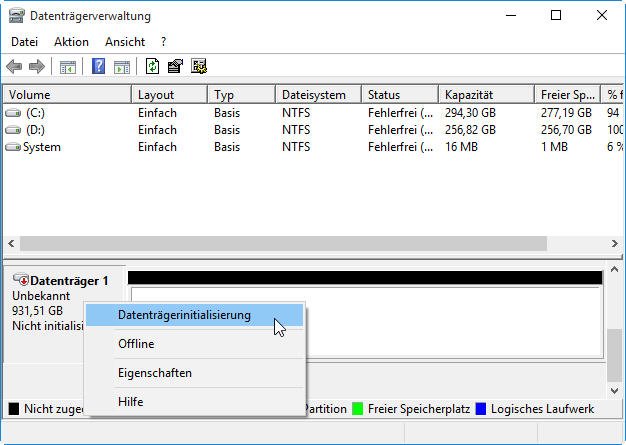This screenshot has height=445, width=626.
Task: Toggle the console tree pane icon
Action: click(68, 67)
